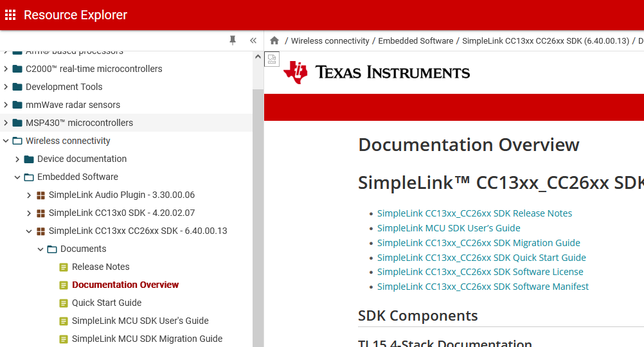Click the Texas Instruments logo
Viewport: 644px width, 347px height.
tap(377, 73)
